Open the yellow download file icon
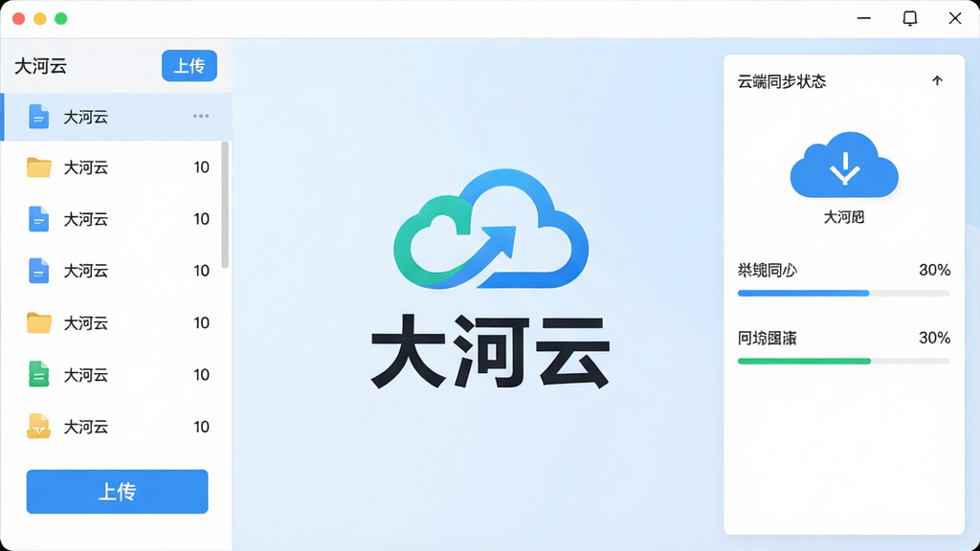The height and width of the screenshot is (551, 980). [x=38, y=426]
